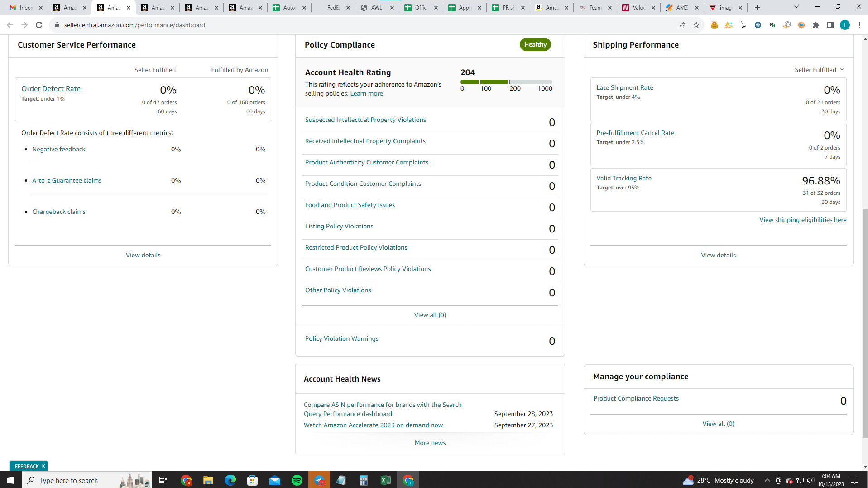Open the Chrome three-dot menu

click(859, 25)
